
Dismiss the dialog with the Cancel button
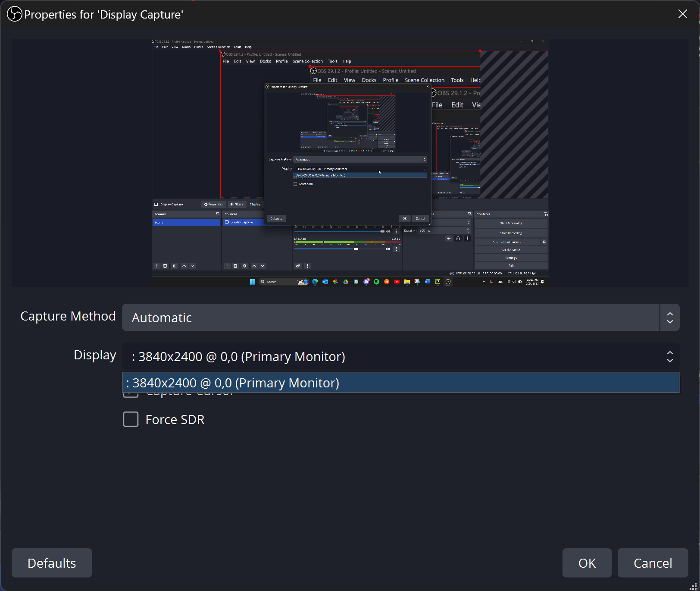653,563
